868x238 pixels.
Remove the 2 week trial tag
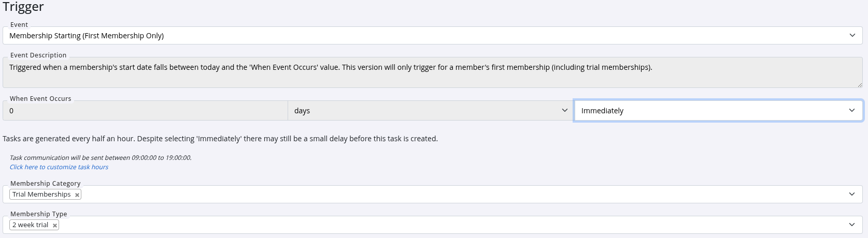(x=55, y=226)
